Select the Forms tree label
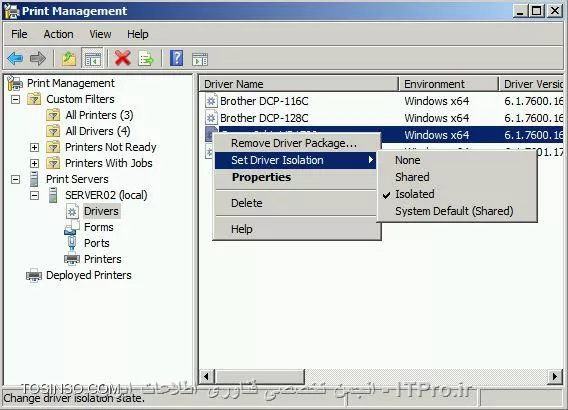The image size is (568, 410). (x=99, y=227)
